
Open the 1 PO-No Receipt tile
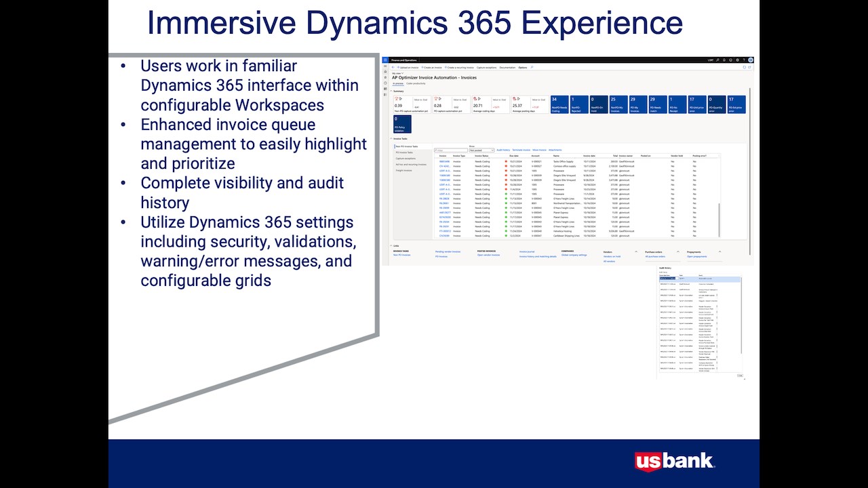point(677,104)
